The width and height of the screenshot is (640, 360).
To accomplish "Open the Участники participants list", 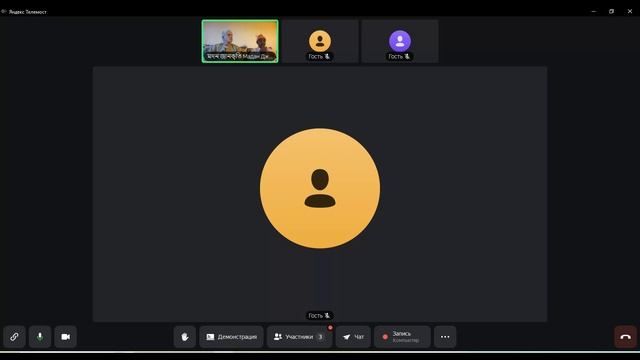I will tap(300, 337).
